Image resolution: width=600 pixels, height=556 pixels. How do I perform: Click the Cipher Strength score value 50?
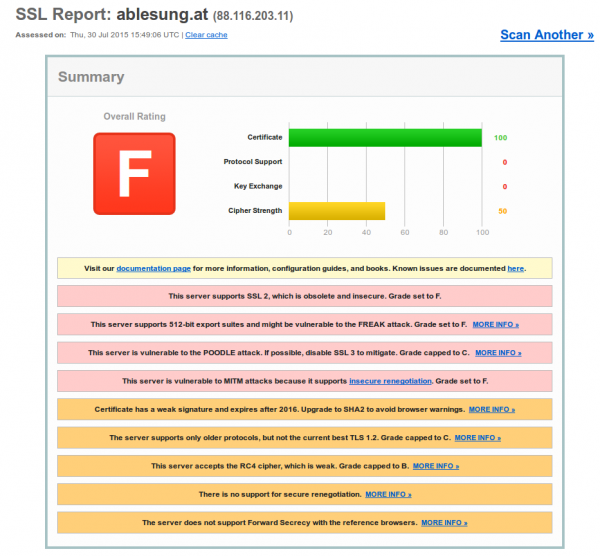pos(502,211)
